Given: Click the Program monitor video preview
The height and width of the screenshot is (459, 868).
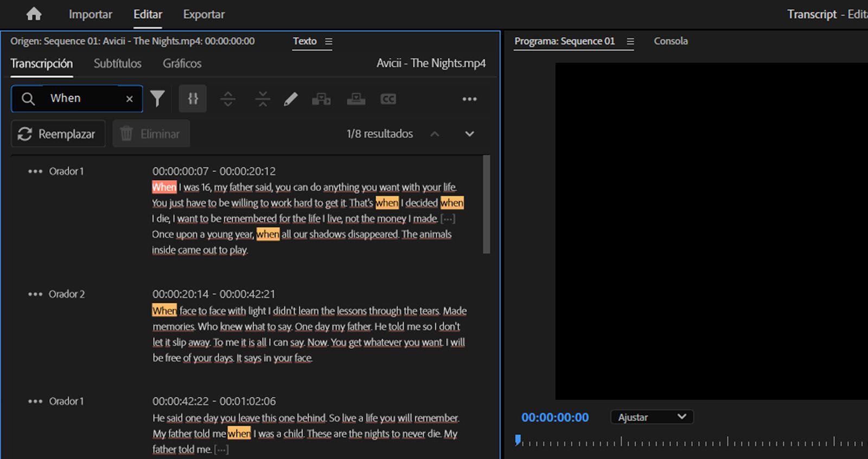Looking at the screenshot, I should pos(711,231).
